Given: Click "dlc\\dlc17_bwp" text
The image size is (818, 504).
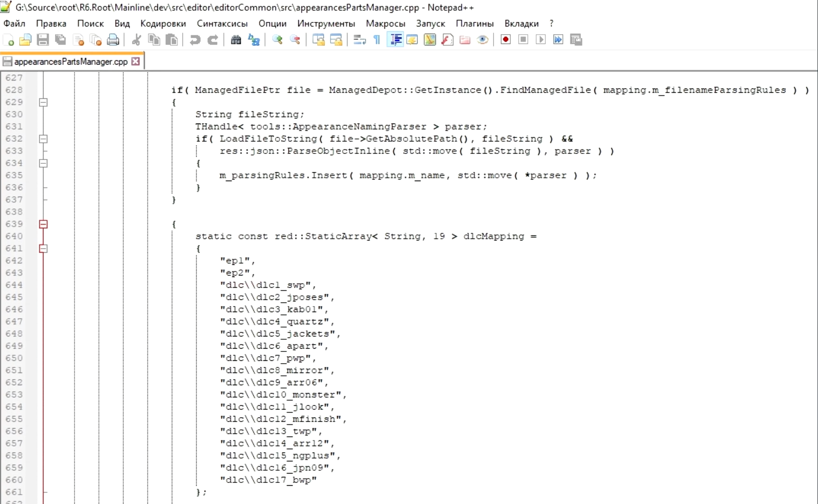Looking at the screenshot, I should 268,480.
